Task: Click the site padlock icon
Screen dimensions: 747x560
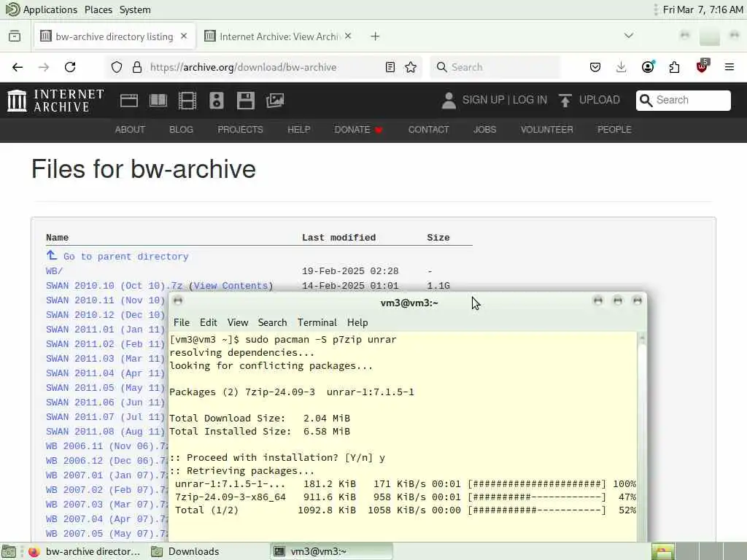Action: (x=137, y=67)
